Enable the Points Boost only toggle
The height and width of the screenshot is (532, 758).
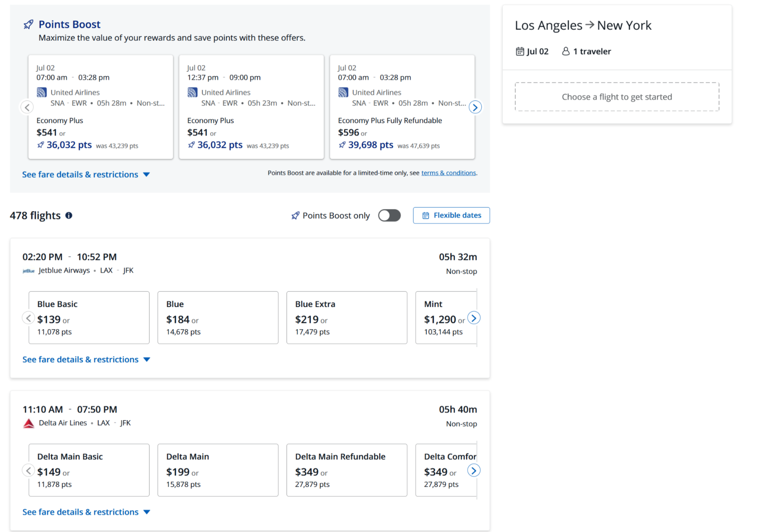point(389,215)
